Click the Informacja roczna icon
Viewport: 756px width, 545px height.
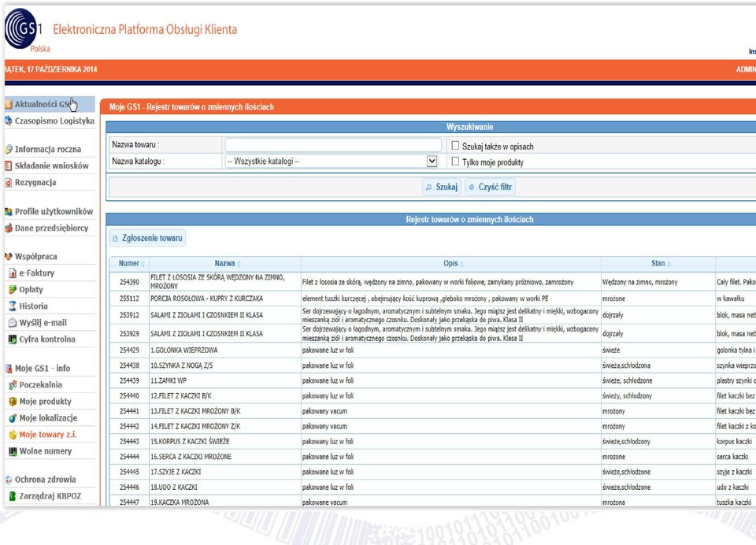click(8, 150)
